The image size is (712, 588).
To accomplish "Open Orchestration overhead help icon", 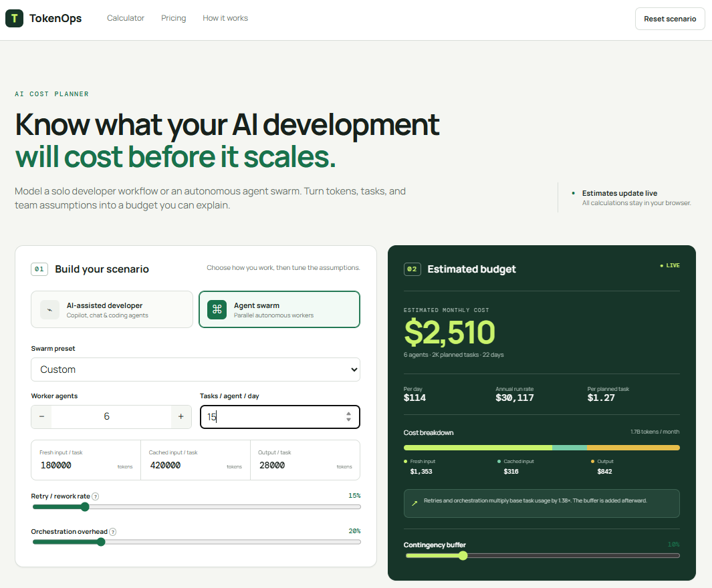I will click(112, 532).
